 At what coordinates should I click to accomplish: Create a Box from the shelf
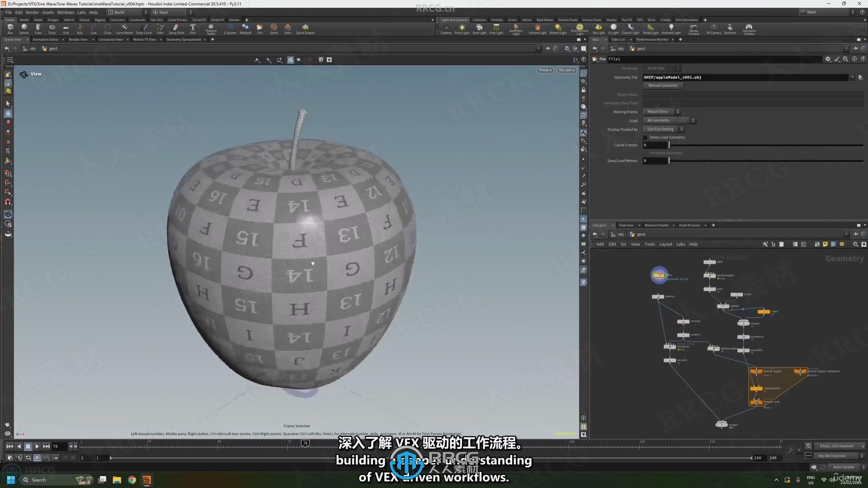pos(10,29)
